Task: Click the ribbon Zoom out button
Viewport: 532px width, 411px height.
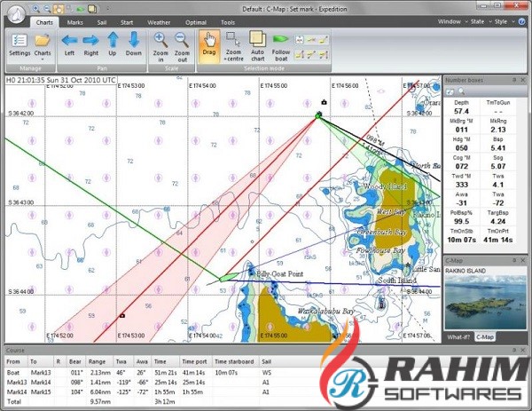Action: (182, 47)
